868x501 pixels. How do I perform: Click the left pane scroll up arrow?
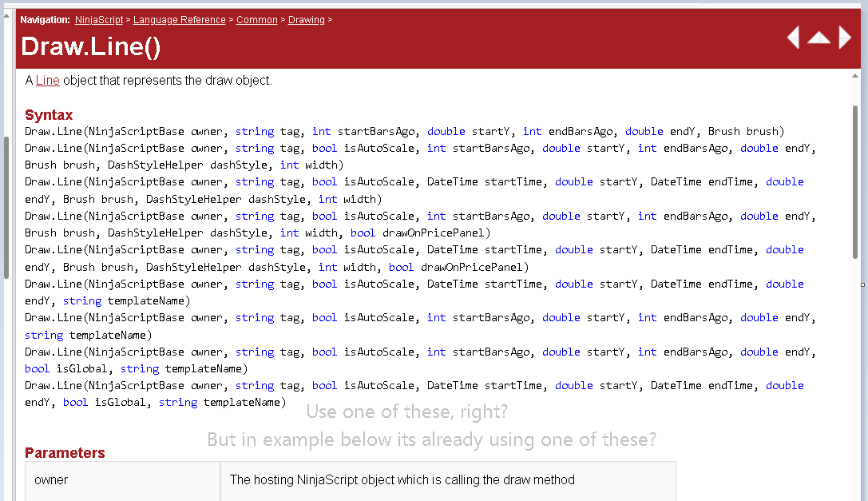coord(6,15)
